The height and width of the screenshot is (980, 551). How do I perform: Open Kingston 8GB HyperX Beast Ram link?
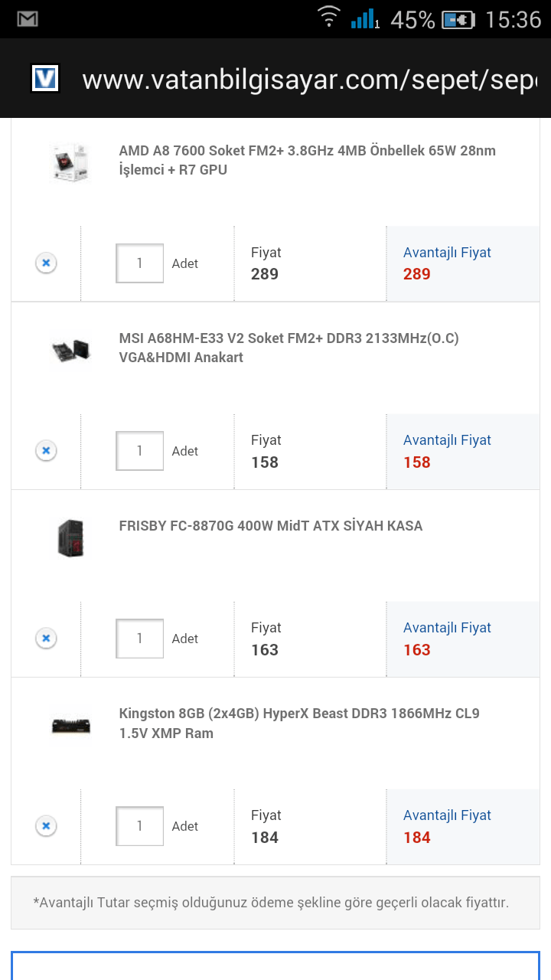click(x=298, y=723)
